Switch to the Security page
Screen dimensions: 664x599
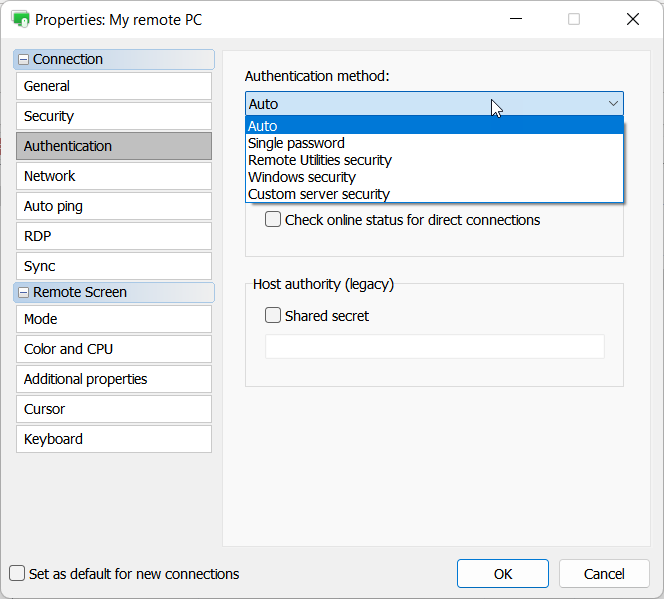coord(113,116)
